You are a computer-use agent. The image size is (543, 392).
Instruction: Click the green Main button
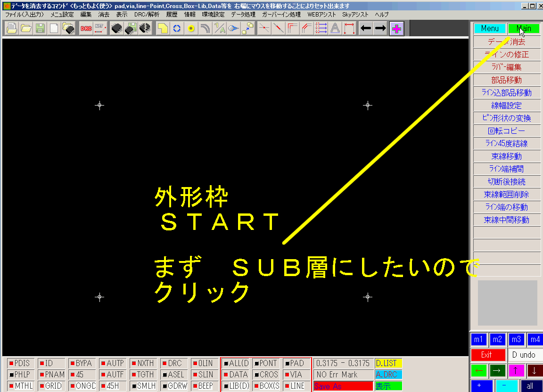(524, 28)
